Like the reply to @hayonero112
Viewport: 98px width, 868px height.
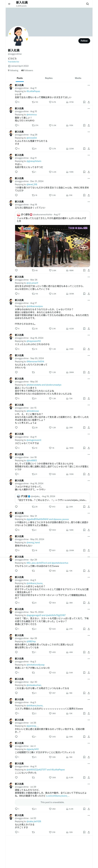(50, 349)
